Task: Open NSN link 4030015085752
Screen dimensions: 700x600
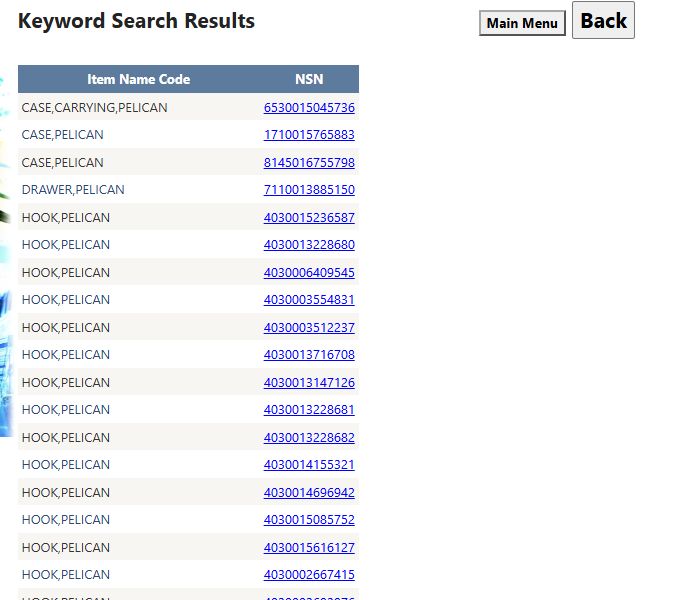Action: 309,520
